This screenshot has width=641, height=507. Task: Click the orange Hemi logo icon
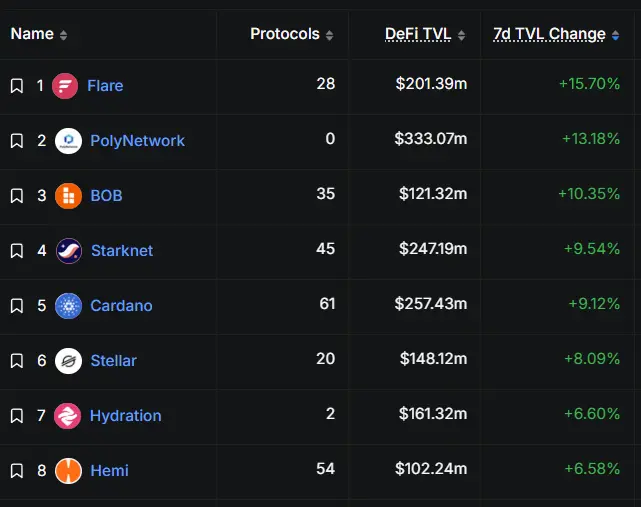click(x=68, y=471)
